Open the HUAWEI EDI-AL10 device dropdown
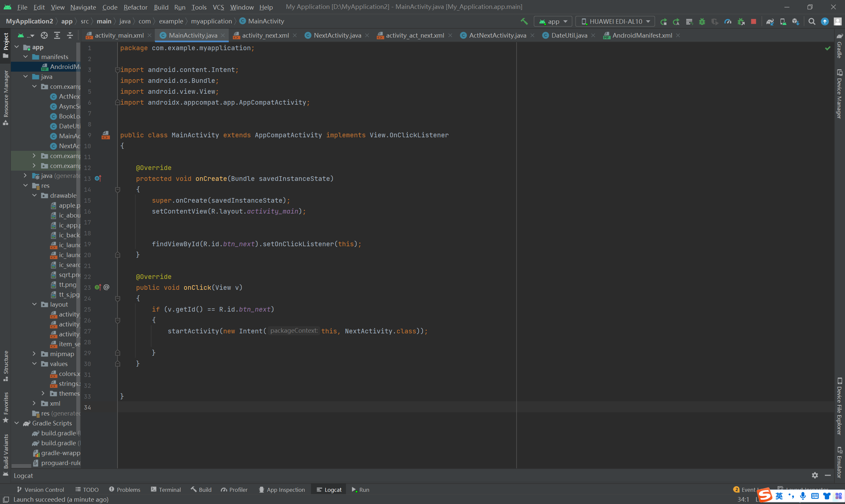 coord(615,21)
